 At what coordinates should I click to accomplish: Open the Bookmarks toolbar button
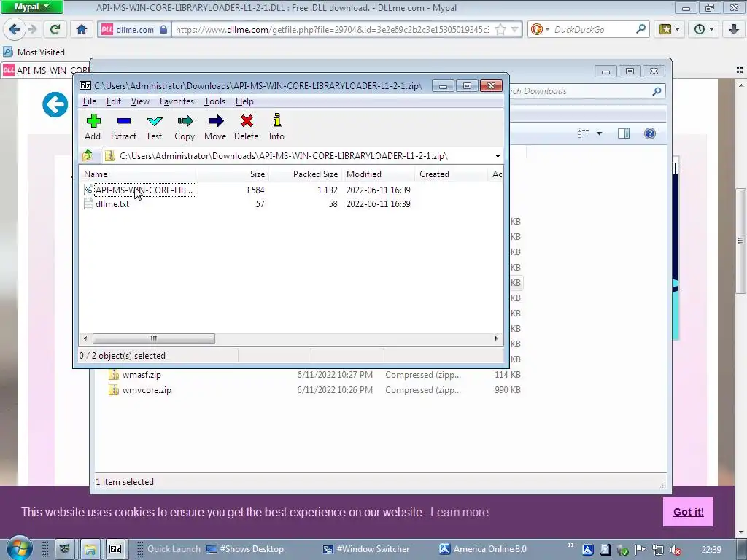coord(670,29)
